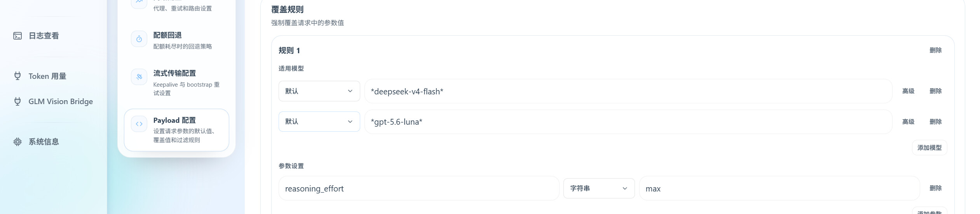The image size is (980, 214).
Task: Open the log viewer terminal icon
Action: (x=17, y=36)
